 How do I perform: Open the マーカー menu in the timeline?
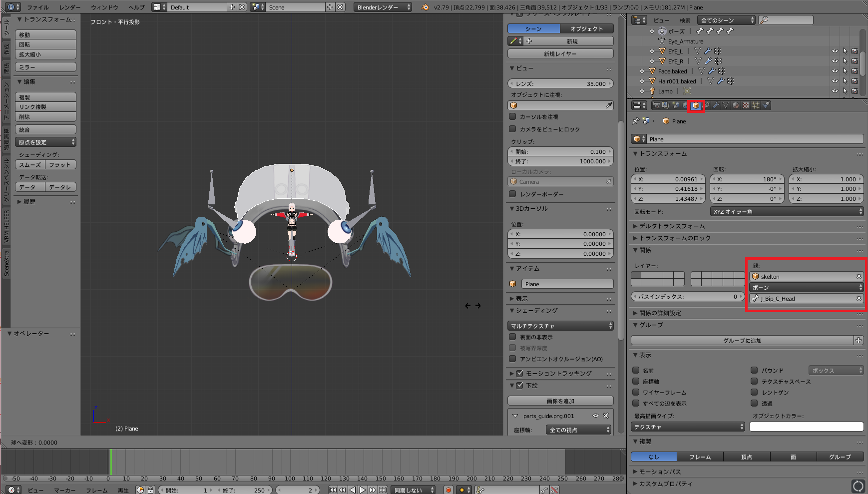[x=65, y=490]
